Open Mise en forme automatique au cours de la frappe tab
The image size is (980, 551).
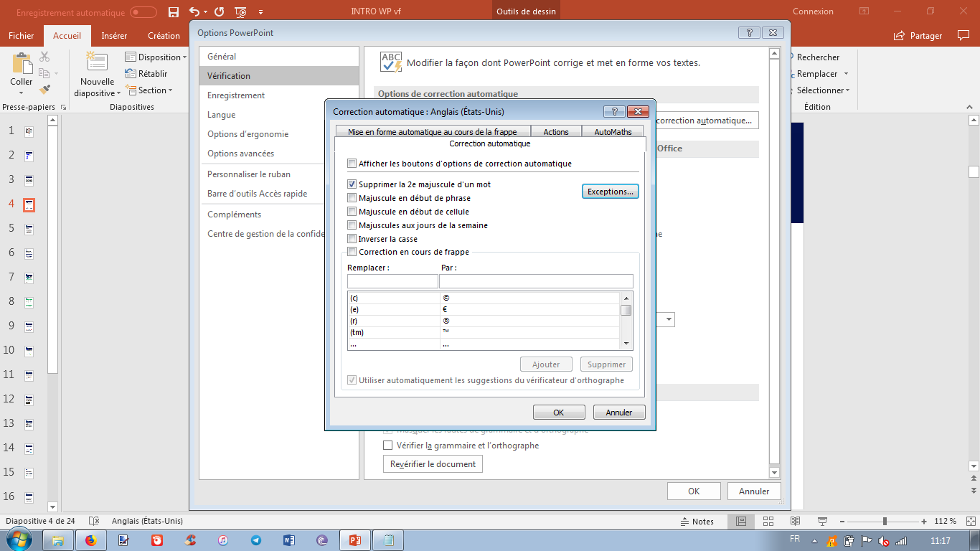(433, 131)
